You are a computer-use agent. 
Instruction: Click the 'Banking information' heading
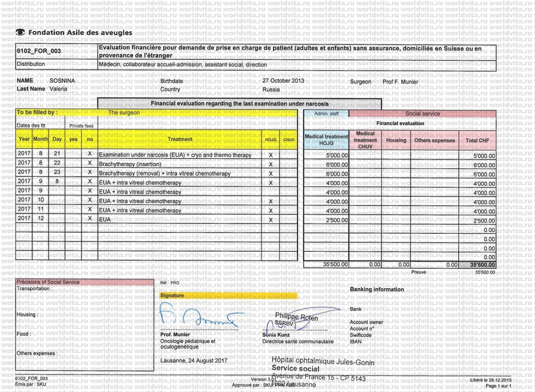click(377, 290)
